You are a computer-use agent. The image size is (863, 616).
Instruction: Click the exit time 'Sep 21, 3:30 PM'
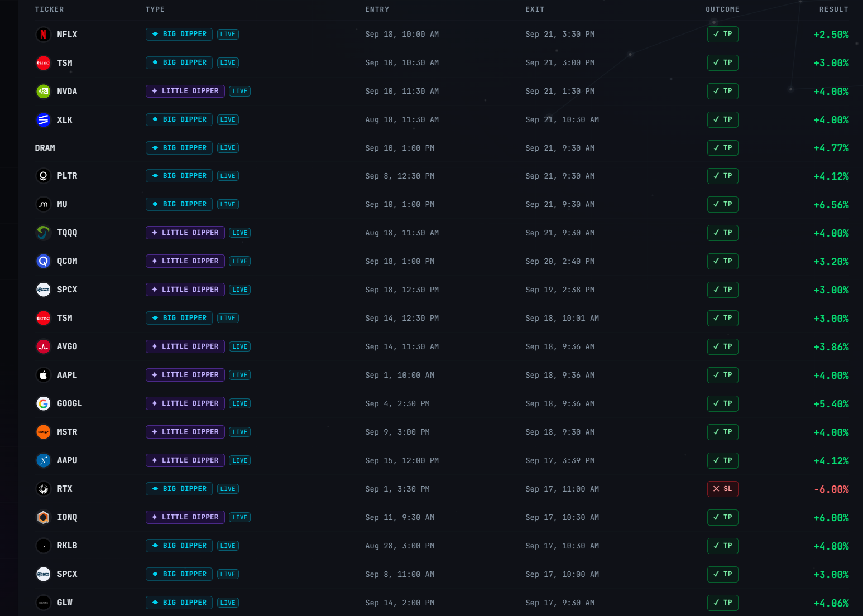560,35
